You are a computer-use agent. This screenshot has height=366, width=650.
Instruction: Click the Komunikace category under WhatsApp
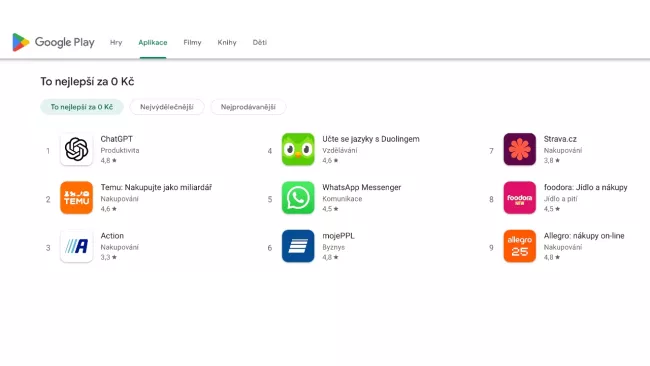coord(342,199)
